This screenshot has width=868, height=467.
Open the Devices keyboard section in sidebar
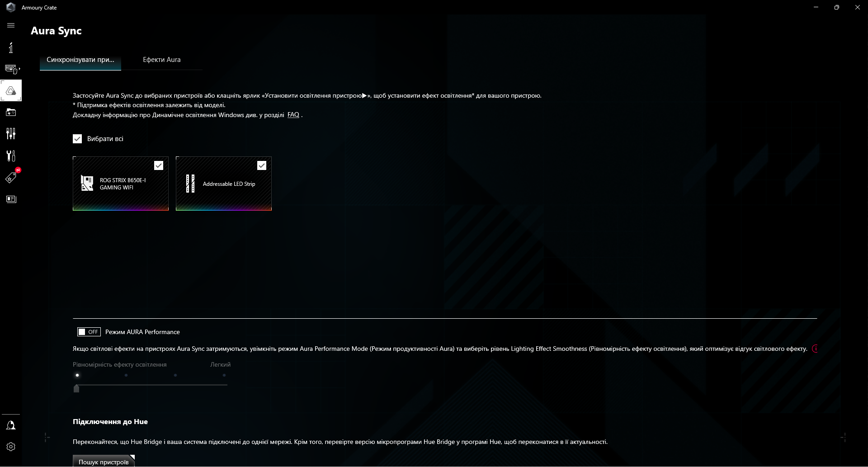pos(11,69)
